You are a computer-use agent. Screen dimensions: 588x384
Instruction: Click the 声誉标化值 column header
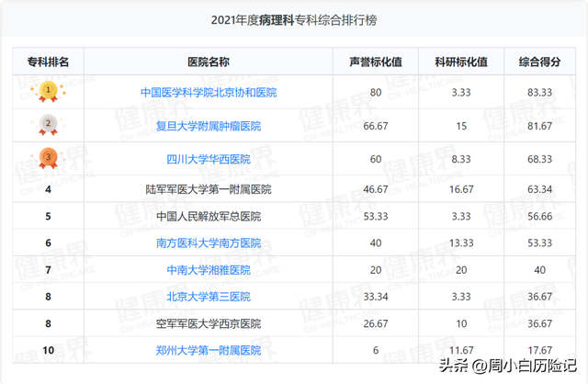pos(376,62)
